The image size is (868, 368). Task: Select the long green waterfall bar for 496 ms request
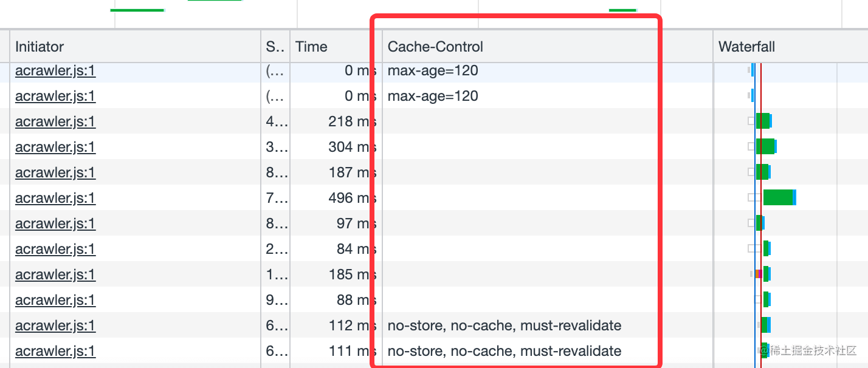tap(778, 197)
